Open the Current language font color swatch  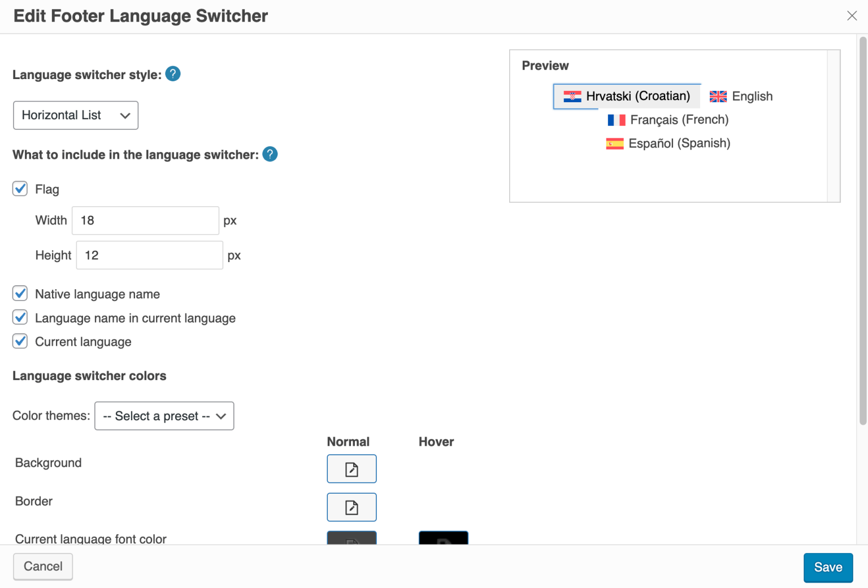tap(351, 541)
